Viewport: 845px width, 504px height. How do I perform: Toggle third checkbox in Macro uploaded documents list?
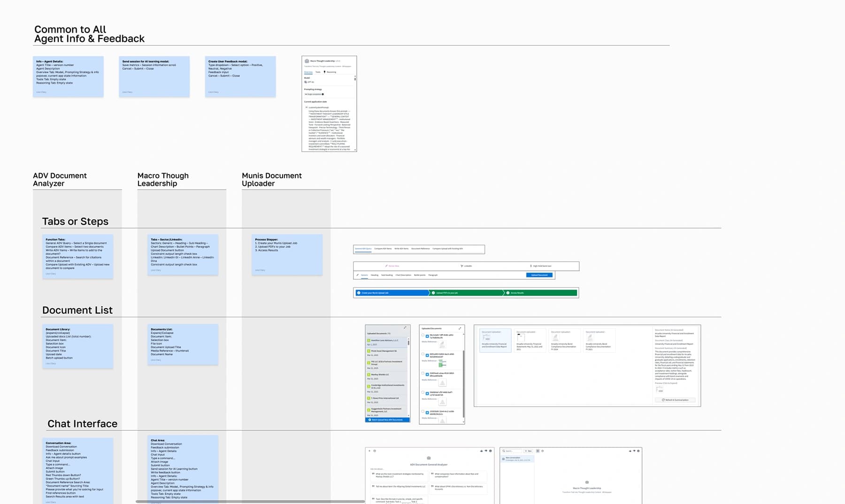(423, 373)
